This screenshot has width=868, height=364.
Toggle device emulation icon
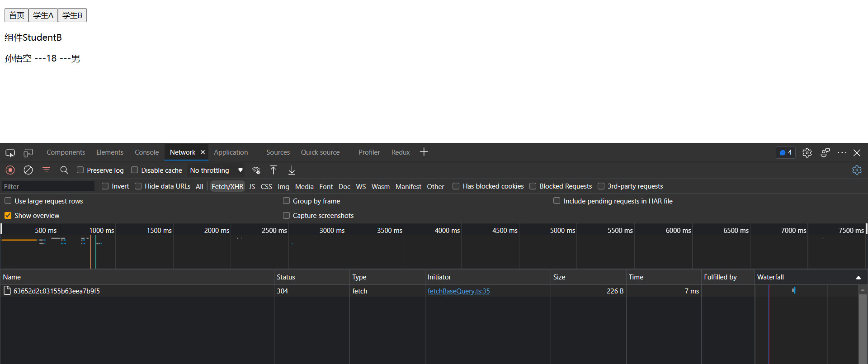(x=28, y=153)
